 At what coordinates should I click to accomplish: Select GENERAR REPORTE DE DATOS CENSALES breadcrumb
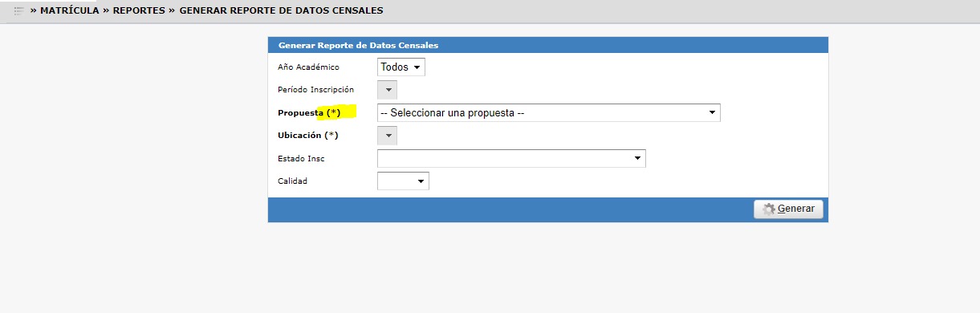point(281,10)
